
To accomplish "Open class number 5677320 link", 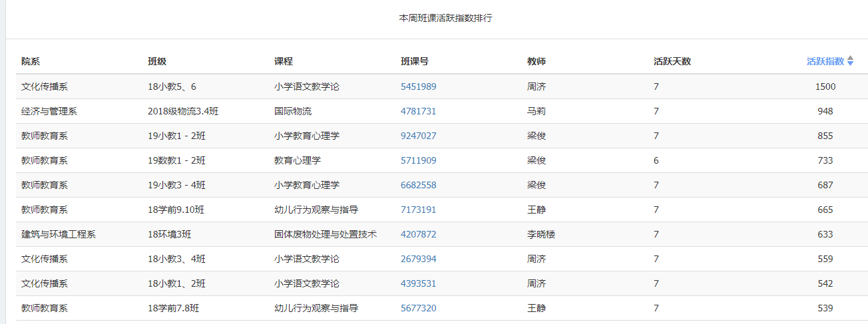I will 419,308.
